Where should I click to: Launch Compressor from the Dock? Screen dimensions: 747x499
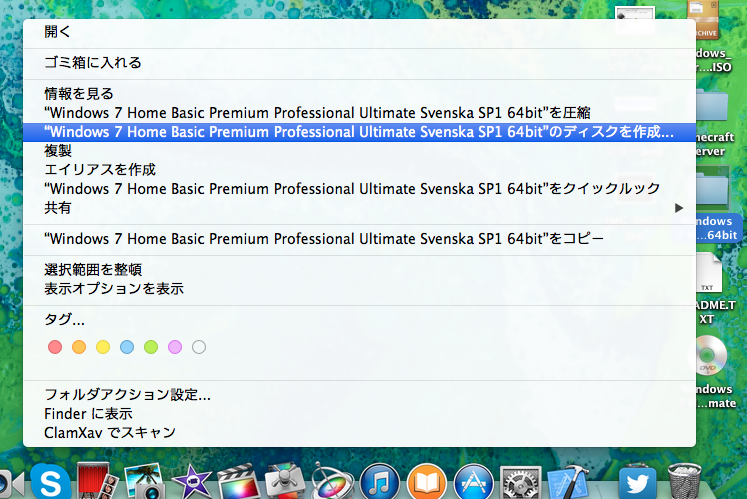(x=285, y=481)
